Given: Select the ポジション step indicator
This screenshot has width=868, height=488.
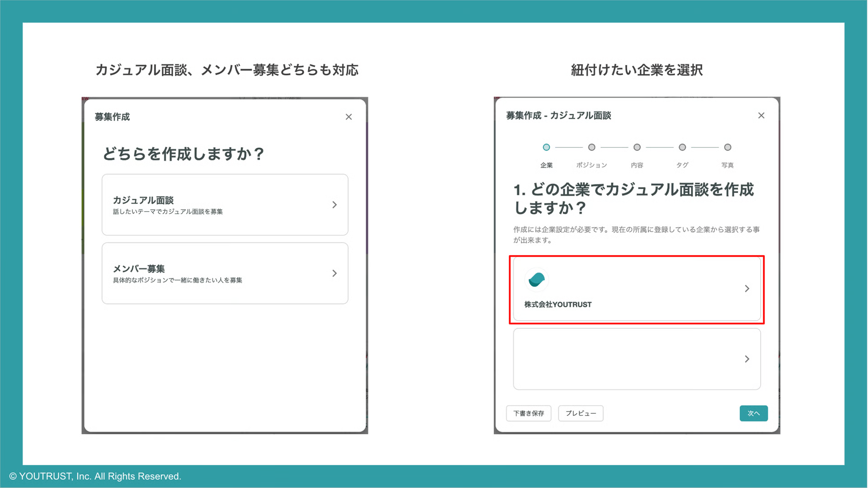Looking at the screenshot, I should tap(591, 147).
